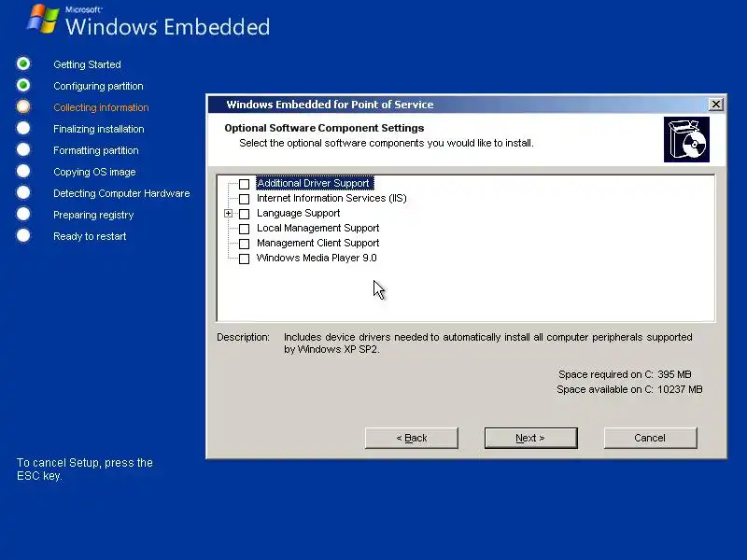This screenshot has width=747, height=560.
Task: Click the Getting Started step bullet
Action: click(23, 63)
